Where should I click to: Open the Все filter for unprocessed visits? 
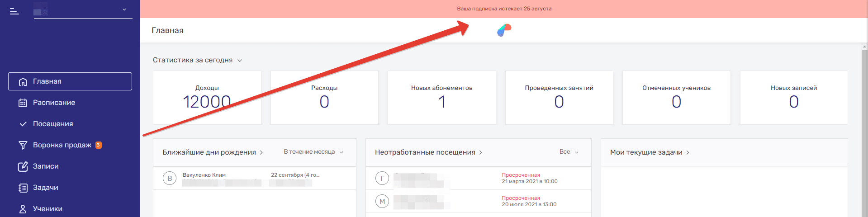tap(569, 152)
